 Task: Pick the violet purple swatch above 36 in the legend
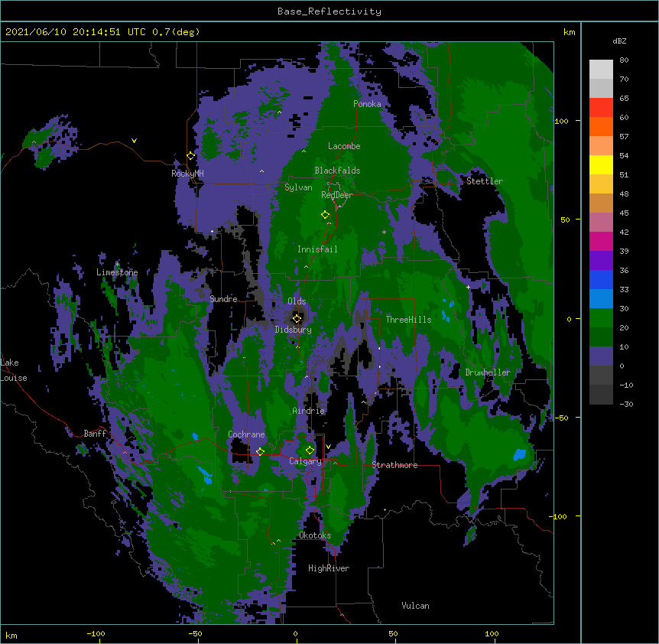[x=601, y=261]
